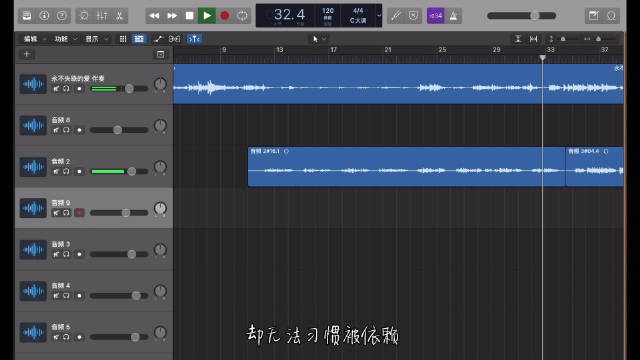
Task: Open the Inspector info icon
Action: (x=44, y=16)
